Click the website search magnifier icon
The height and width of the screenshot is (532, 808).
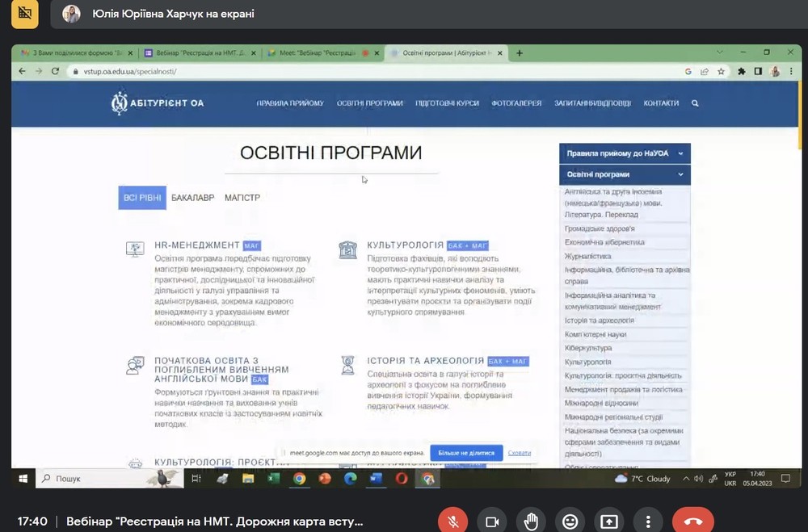click(x=695, y=103)
